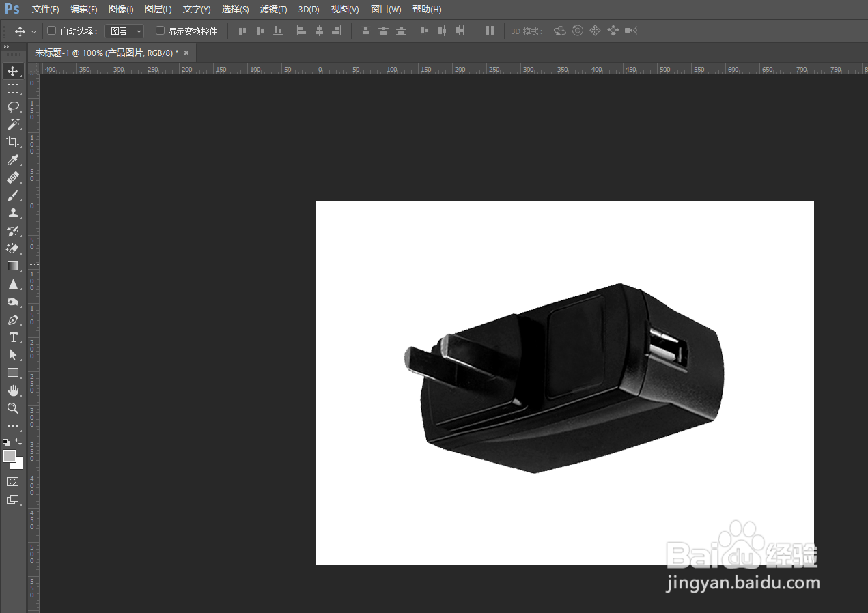This screenshot has height=613, width=868.
Task: Open the 文字(Y) menu
Action: click(x=197, y=10)
